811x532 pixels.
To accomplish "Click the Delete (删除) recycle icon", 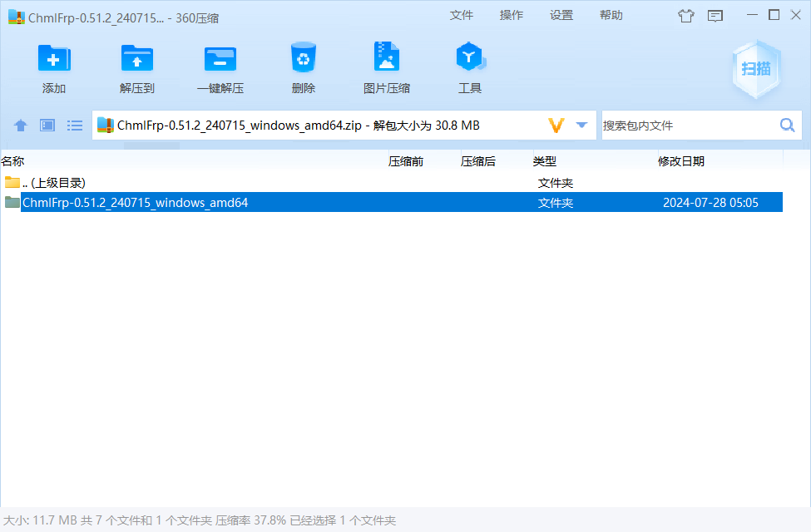I will point(304,59).
